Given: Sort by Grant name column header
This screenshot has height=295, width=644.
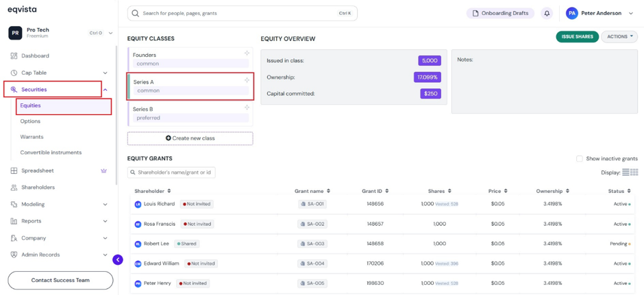Looking at the screenshot, I should 312,191.
